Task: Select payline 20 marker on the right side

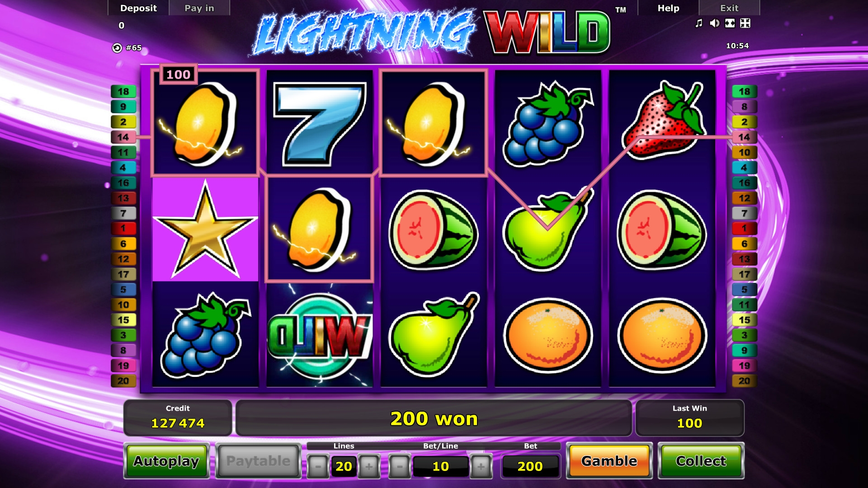Action: point(745,381)
